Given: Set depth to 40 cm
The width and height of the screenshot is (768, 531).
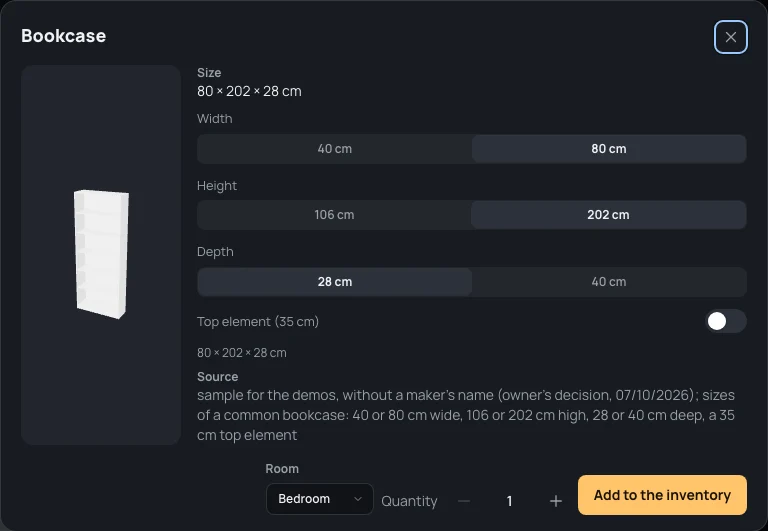Looking at the screenshot, I should (x=609, y=282).
